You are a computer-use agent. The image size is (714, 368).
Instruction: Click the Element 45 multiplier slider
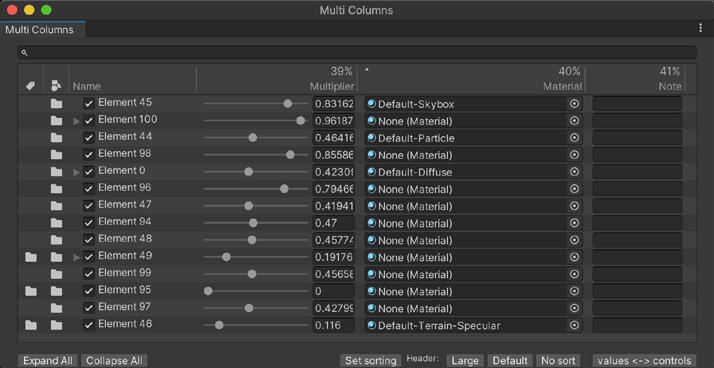255,104
